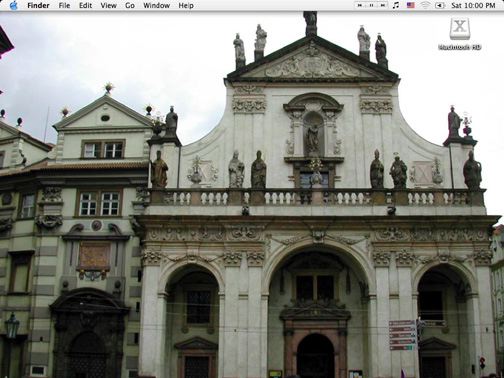Open the music note menu bar icon
The image size is (504, 378).
(396, 5)
